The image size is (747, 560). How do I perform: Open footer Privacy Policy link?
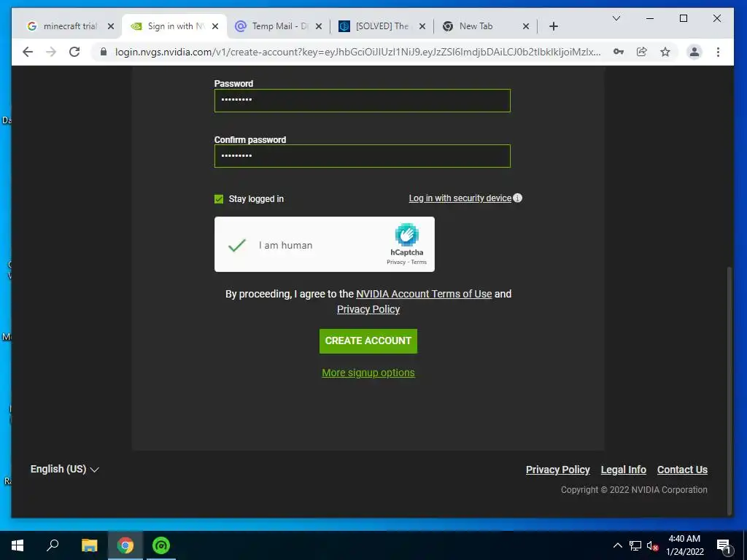point(558,470)
